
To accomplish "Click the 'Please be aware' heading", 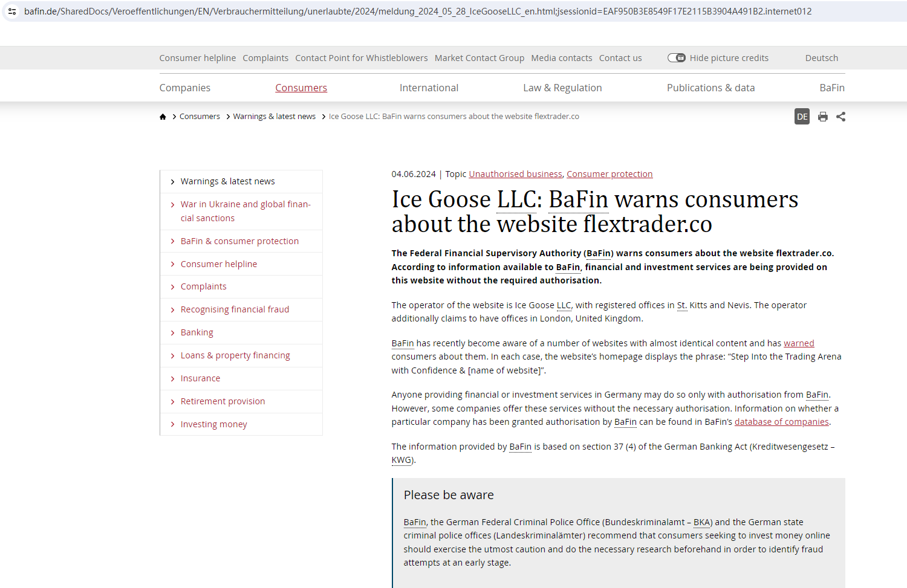I will 449,495.
